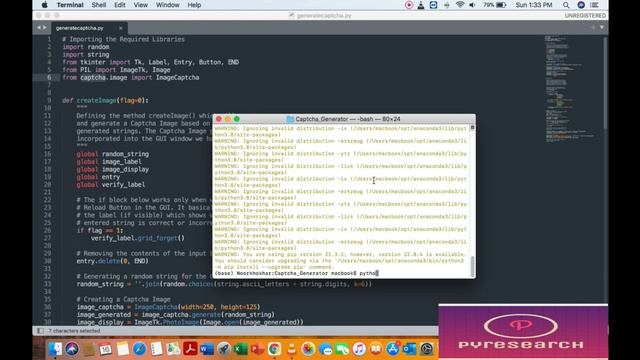640x360 pixels.
Task: Close the Captcha_Generator terminal window
Action: [219, 119]
